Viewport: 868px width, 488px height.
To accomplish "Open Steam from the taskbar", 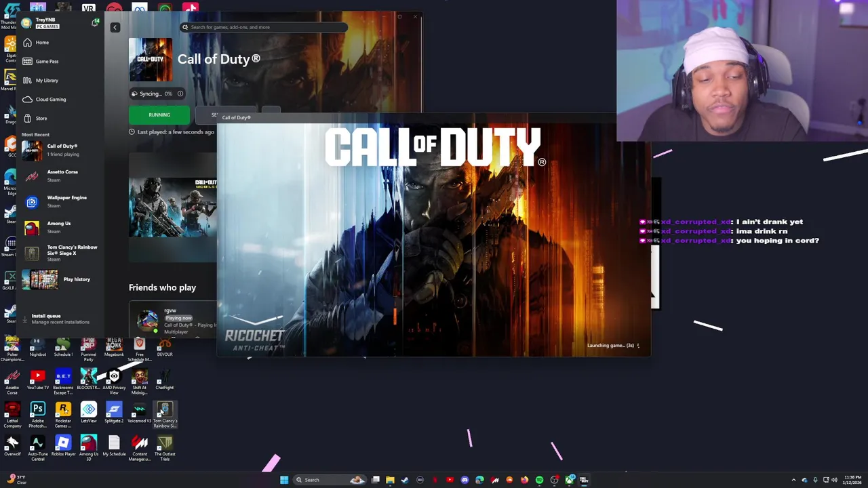I will pyautogui.click(x=405, y=480).
